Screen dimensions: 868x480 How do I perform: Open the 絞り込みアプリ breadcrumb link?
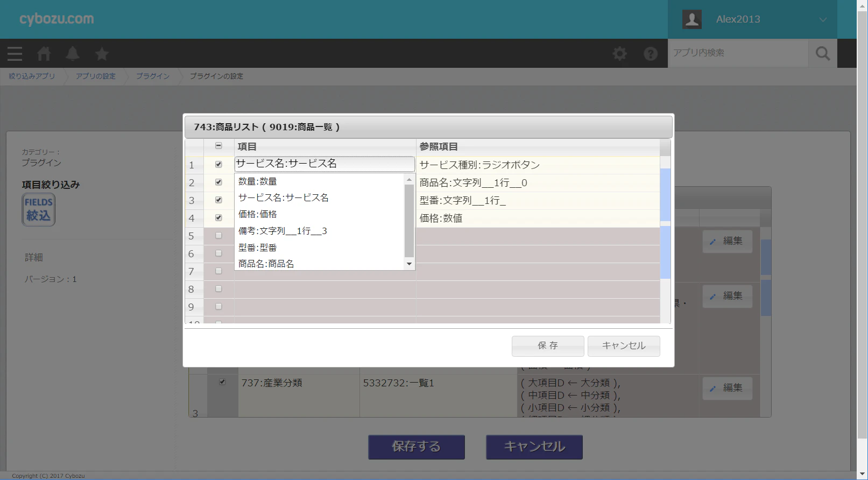pyautogui.click(x=32, y=76)
